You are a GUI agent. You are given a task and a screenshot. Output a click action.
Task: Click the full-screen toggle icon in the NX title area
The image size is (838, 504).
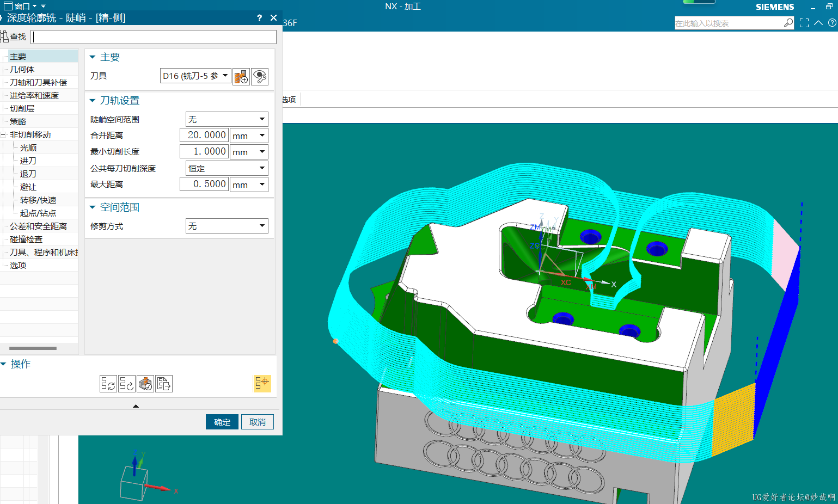click(804, 23)
